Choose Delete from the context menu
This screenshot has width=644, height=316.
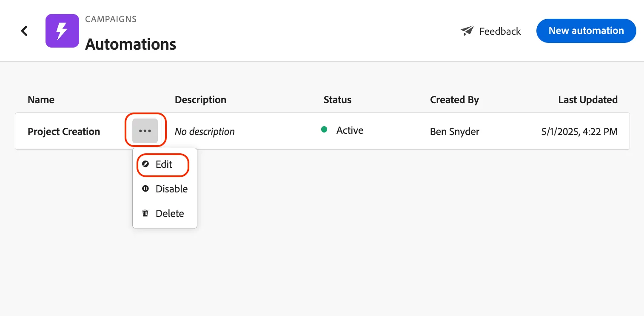165,214
